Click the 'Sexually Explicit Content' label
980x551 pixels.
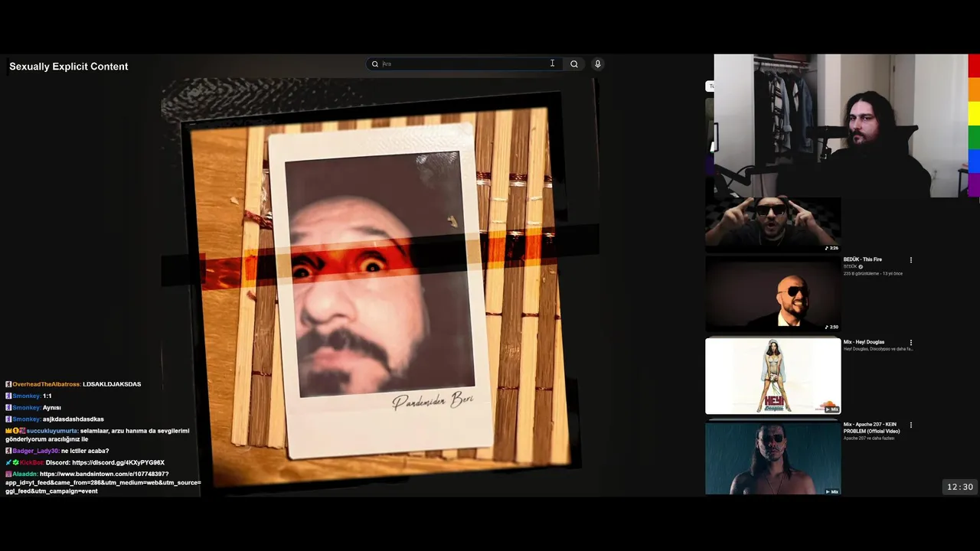[x=69, y=67]
